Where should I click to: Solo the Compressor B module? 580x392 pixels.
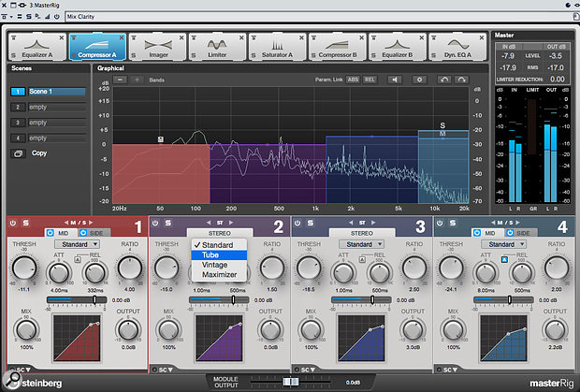pyautogui.click(x=313, y=55)
